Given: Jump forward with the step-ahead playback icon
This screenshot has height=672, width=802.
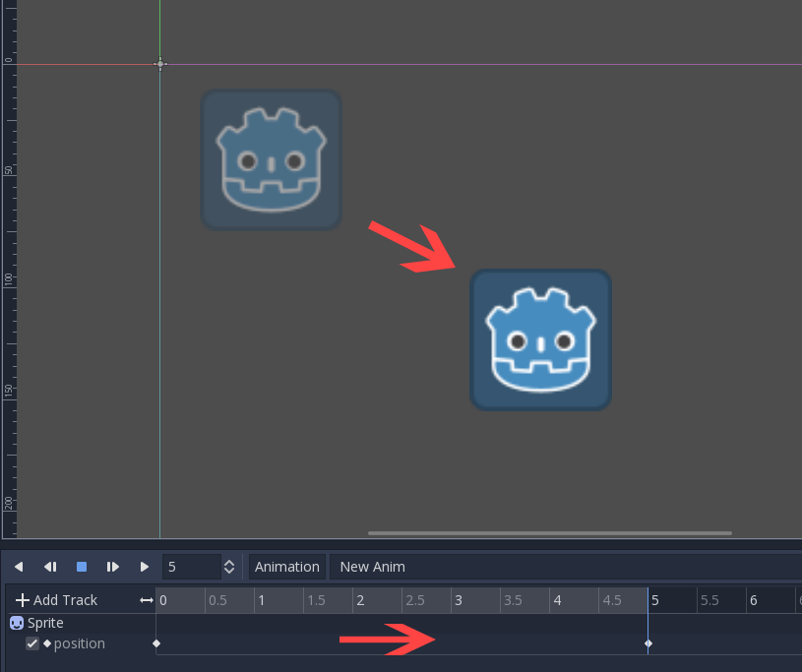Looking at the screenshot, I should [x=112, y=566].
